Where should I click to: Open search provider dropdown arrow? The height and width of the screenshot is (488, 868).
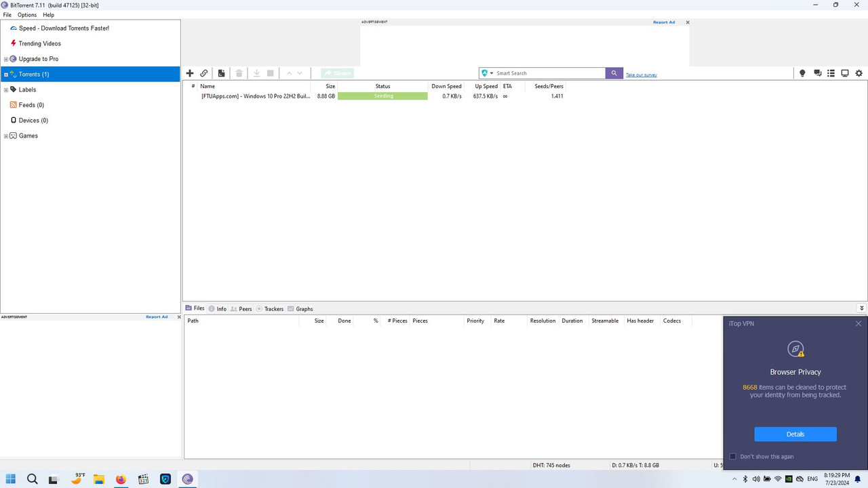[x=492, y=73]
